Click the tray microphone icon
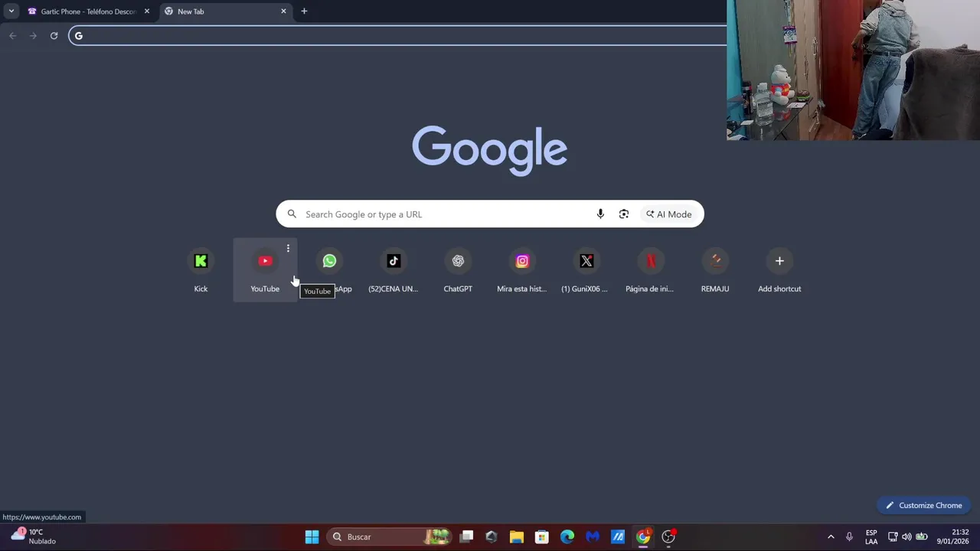The image size is (980, 551). (849, 536)
